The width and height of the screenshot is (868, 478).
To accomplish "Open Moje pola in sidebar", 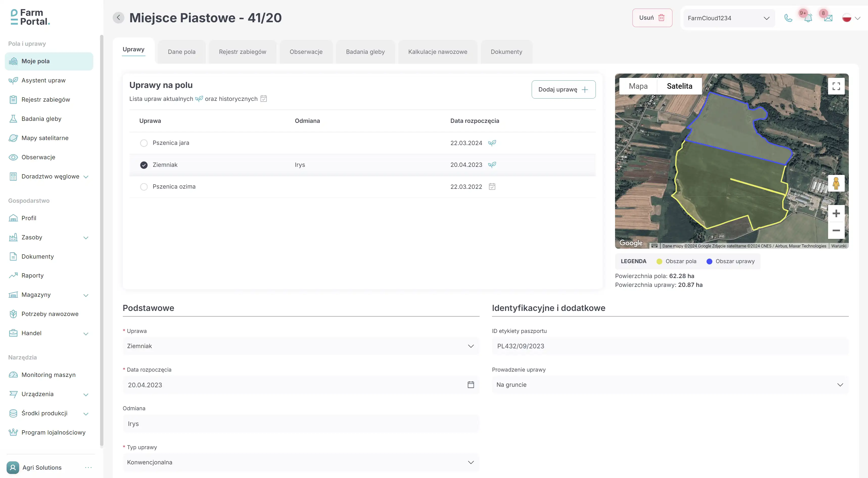I will 49,61.
